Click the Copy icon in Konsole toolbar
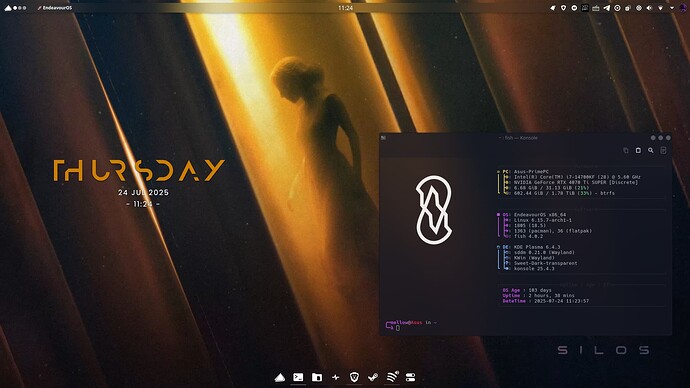The width and height of the screenshot is (690, 388). [626, 150]
